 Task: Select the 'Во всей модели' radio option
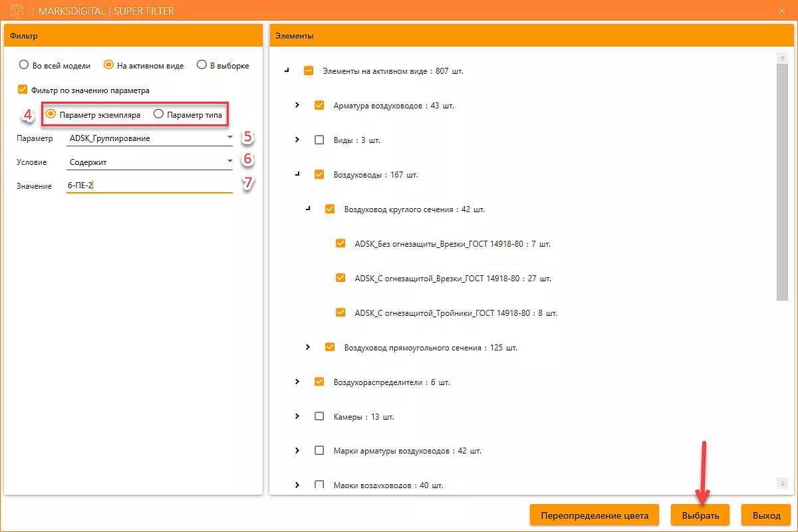[x=24, y=65]
